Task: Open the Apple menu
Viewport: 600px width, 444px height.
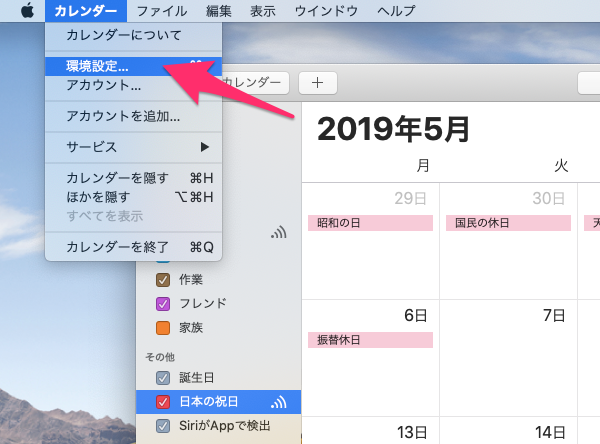Action: 27,11
